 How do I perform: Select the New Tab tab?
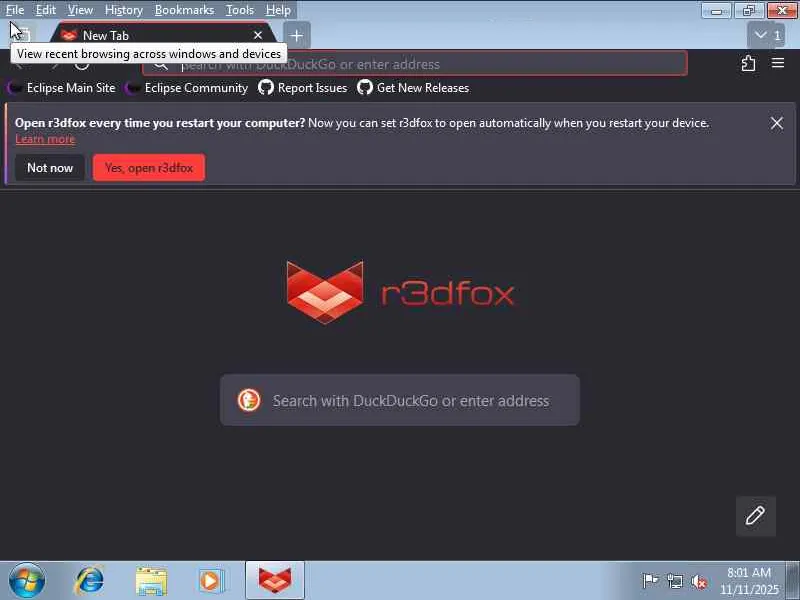click(163, 35)
